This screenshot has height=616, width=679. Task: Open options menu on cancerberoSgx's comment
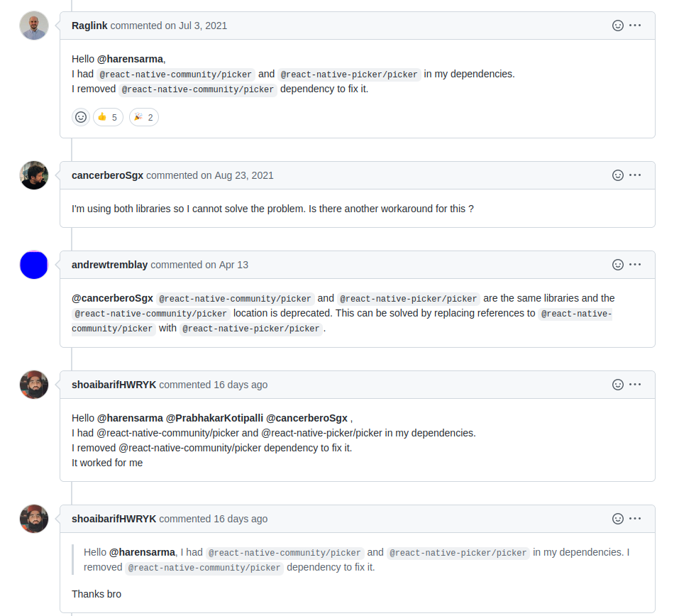pyautogui.click(x=635, y=175)
